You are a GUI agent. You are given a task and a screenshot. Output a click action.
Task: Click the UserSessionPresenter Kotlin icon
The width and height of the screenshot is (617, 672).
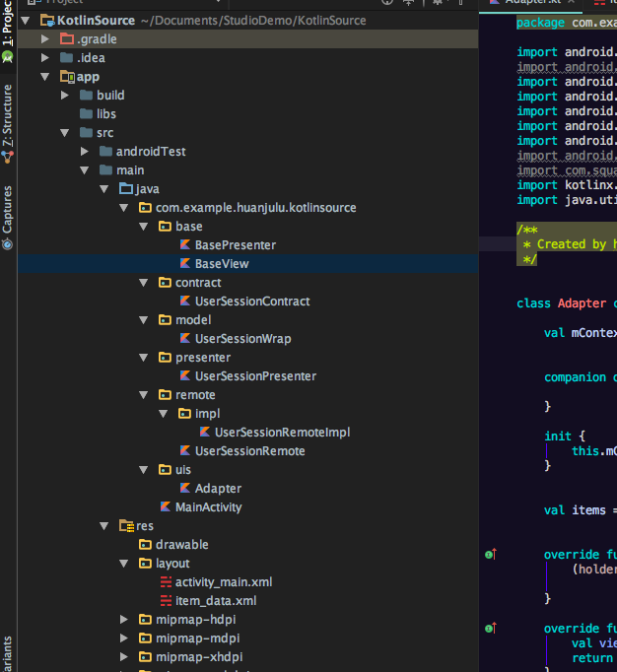tap(185, 375)
